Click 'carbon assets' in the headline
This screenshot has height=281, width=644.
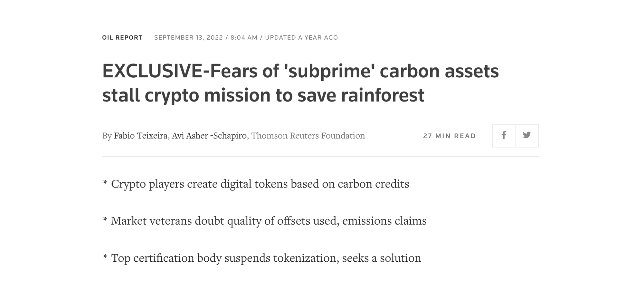click(x=439, y=71)
